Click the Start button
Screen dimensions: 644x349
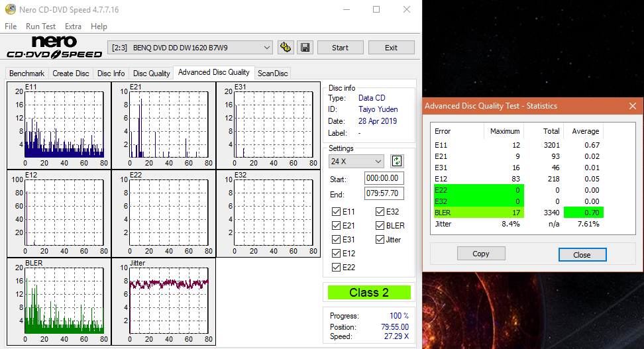click(340, 48)
